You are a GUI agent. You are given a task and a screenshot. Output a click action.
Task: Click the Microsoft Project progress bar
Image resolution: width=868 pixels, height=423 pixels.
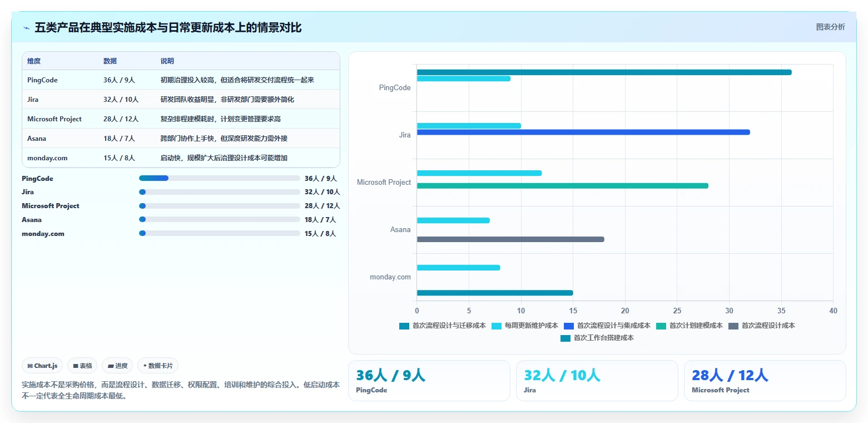point(220,206)
